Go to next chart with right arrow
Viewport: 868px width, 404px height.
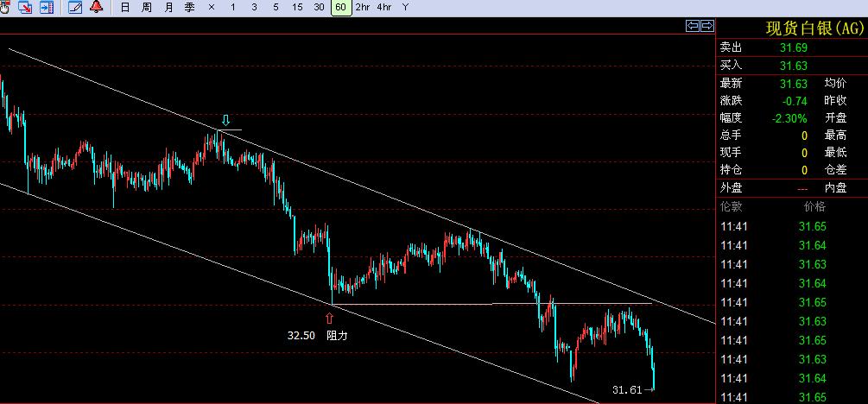[707, 25]
